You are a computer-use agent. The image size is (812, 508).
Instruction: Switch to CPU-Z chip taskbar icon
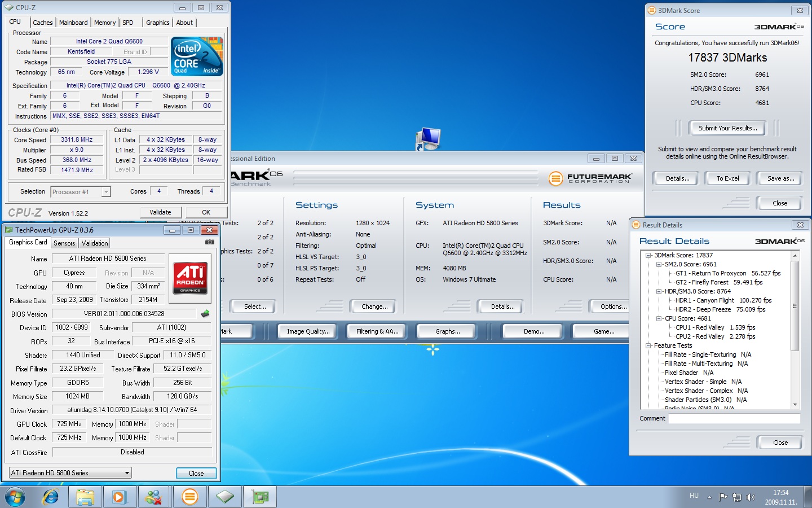coord(225,497)
